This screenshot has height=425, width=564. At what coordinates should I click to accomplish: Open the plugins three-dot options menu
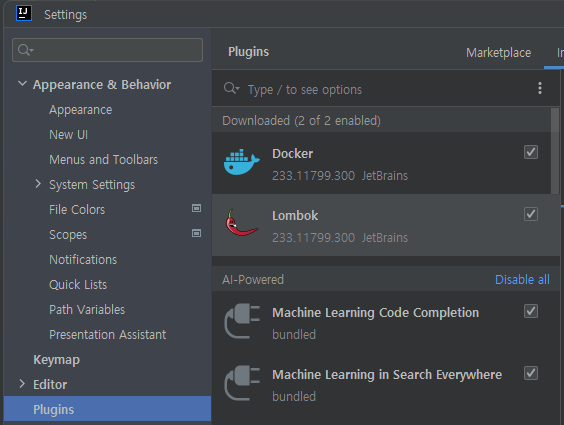(x=540, y=88)
